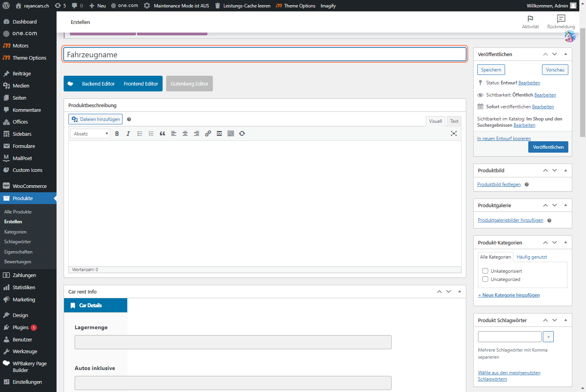The height and width of the screenshot is (392, 586).
Task: Focus the Fahrzeugname title field
Action: tap(265, 54)
